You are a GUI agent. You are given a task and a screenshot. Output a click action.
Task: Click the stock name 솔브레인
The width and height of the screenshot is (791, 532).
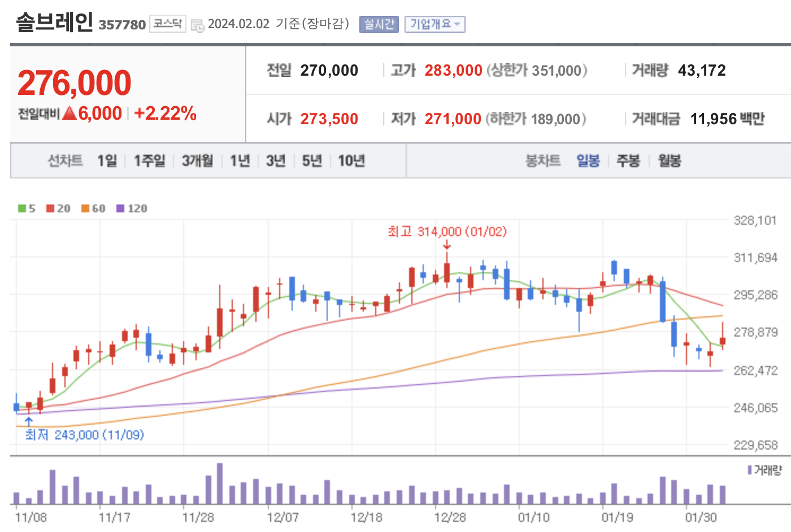[x=54, y=22]
